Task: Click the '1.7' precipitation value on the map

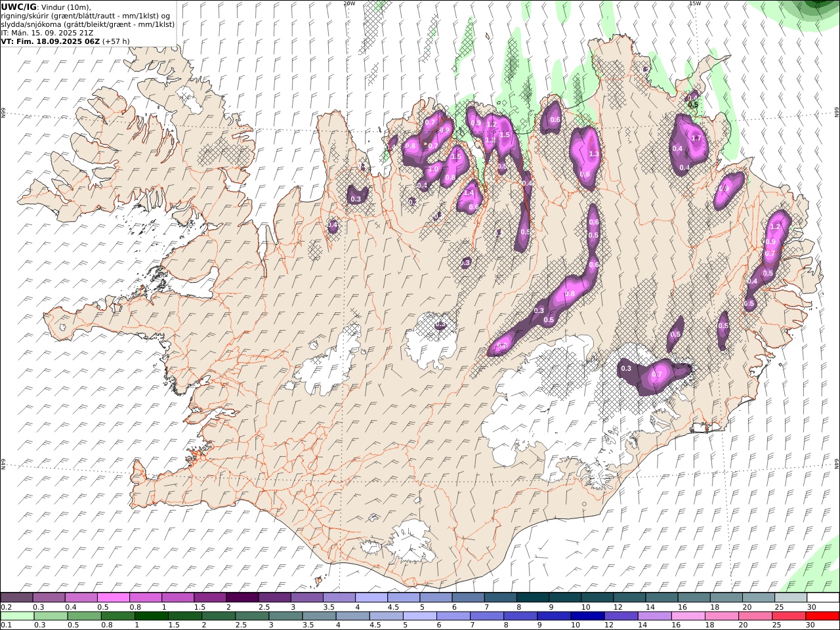Action: (696, 138)
